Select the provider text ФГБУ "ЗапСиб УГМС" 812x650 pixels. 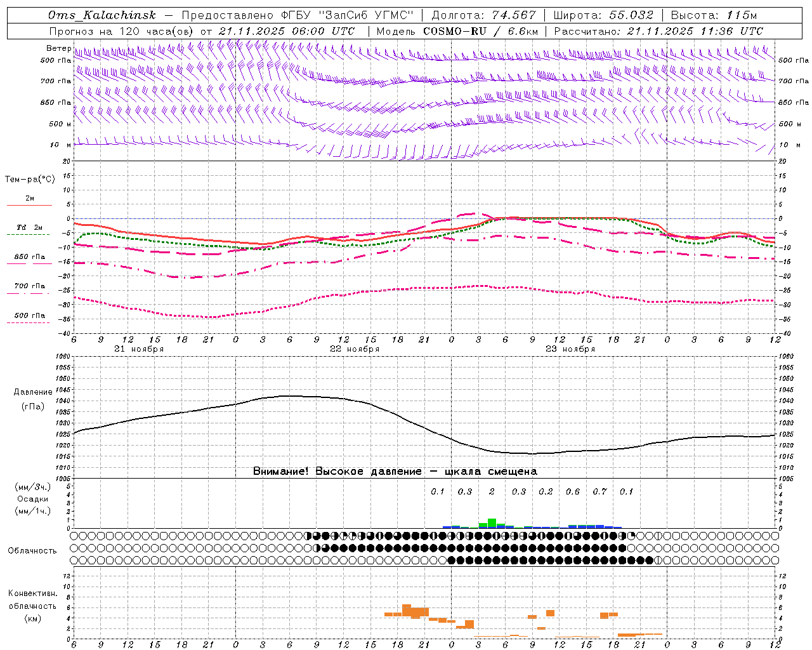click(x=346, y=15)
